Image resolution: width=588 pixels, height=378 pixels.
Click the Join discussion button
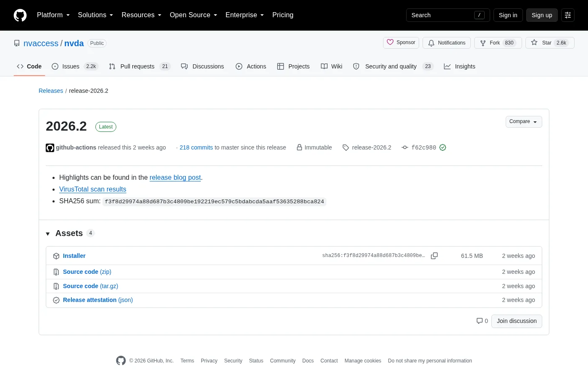pyautogui.click(x=517, y=321)
